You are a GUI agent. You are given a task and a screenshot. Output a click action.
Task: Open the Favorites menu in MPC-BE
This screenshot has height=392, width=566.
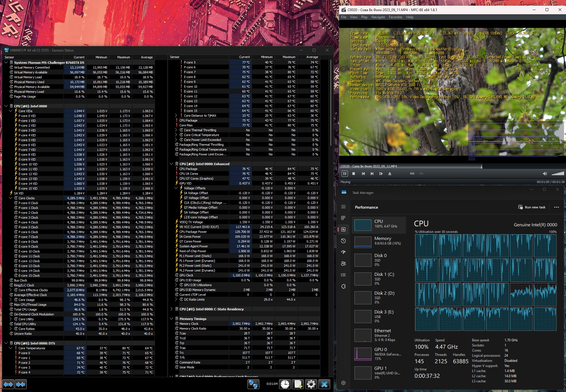(395, 17)
